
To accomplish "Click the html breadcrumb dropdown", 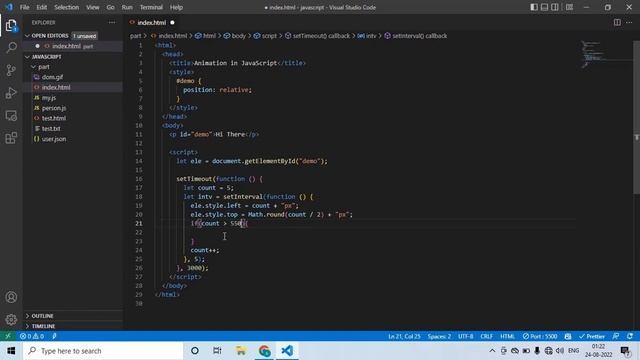I will (x=205, y=36).
